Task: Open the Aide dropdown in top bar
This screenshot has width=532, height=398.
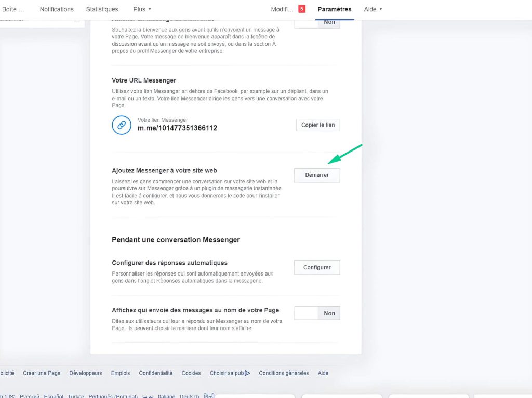Action: tap(373, 9)
